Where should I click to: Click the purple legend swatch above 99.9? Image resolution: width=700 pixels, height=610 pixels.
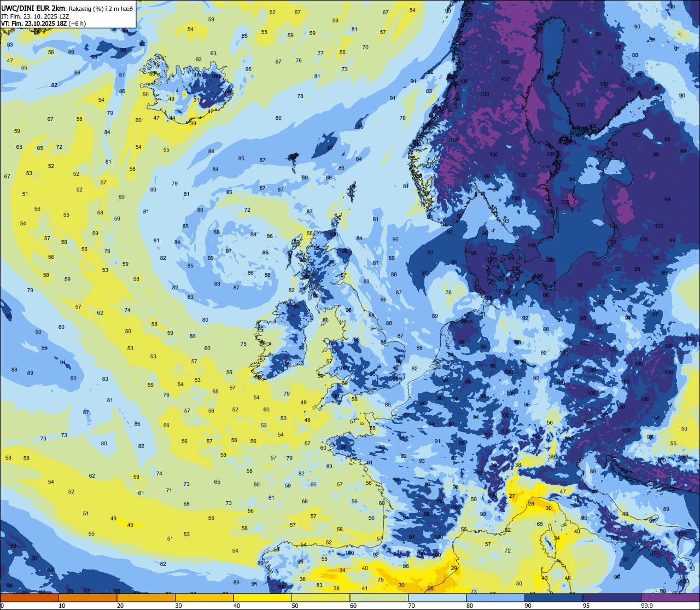click(x=670, y=597)
